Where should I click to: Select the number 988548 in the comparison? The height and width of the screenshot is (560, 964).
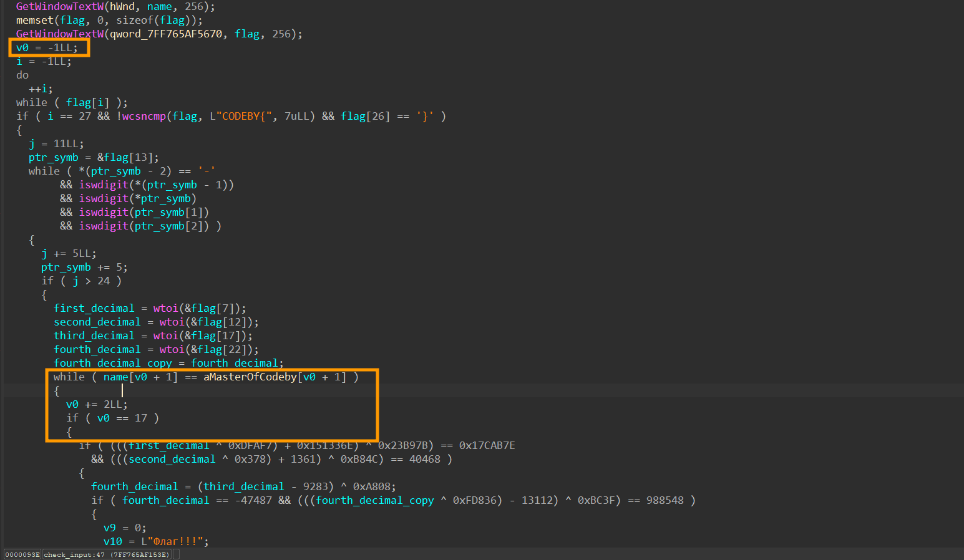click(x=665, y=500)
